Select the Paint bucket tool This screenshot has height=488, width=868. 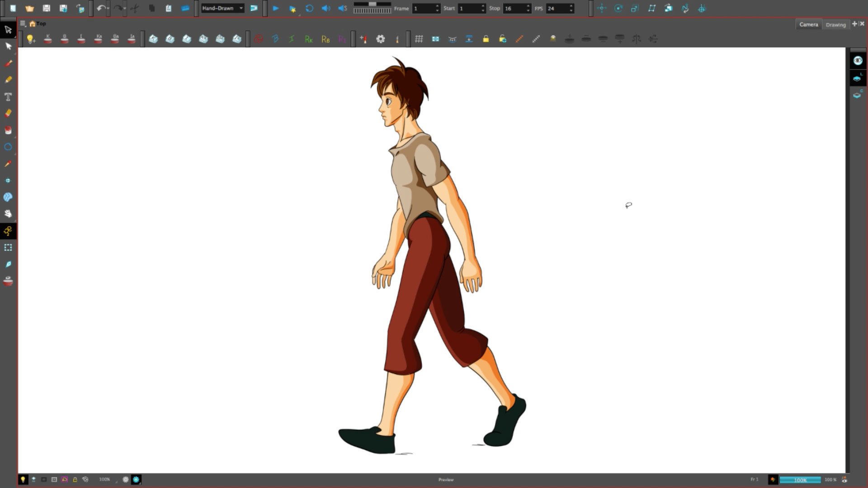click(8, 130)
